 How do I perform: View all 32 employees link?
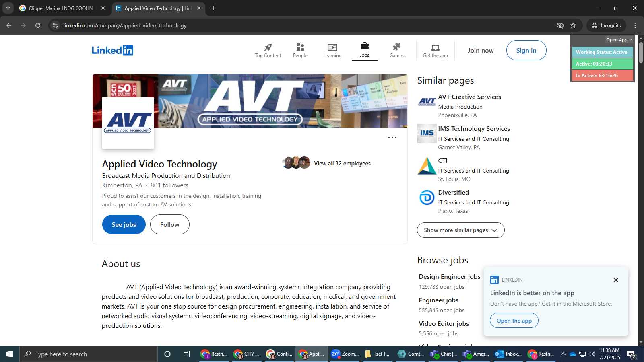pos(343,163)
